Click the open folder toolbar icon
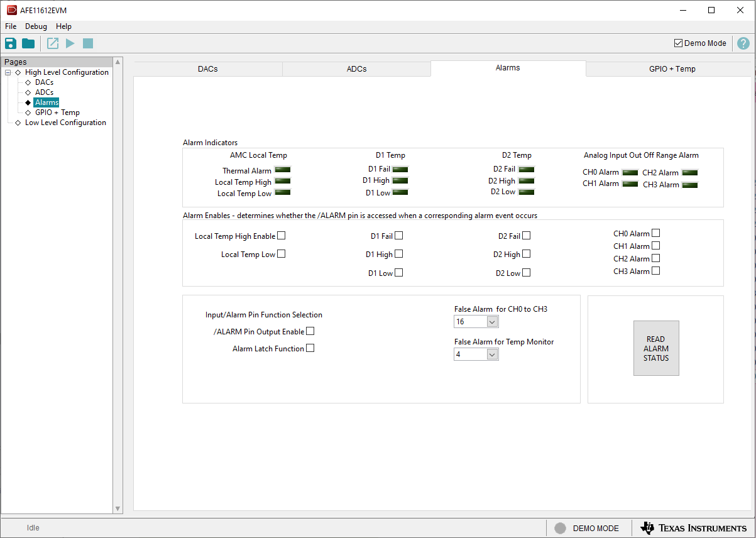756x538 pixels. [x=28, y=43]
